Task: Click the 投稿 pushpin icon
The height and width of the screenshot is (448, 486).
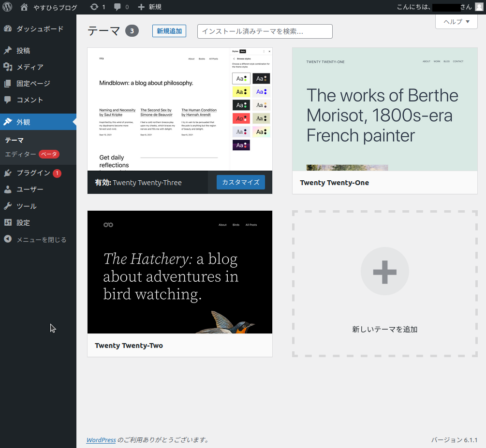Action: click(8, 50)
